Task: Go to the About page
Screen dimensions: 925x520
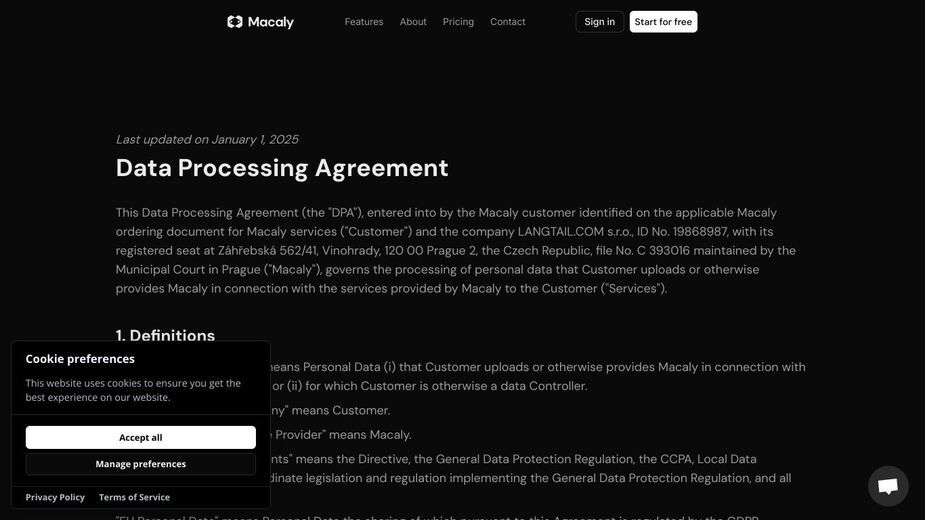Action: 413,22
